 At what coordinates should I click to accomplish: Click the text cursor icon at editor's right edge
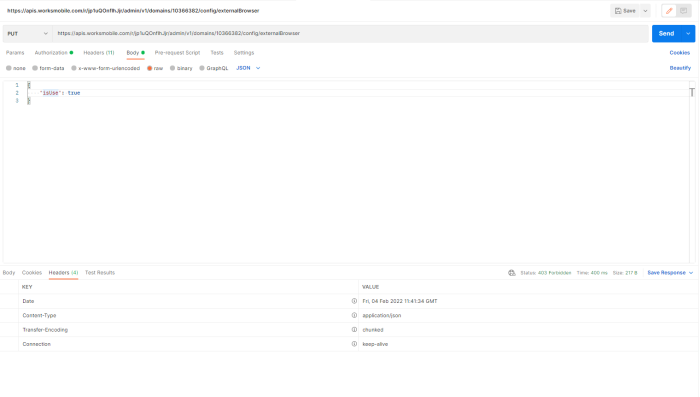tap(692, 92)
